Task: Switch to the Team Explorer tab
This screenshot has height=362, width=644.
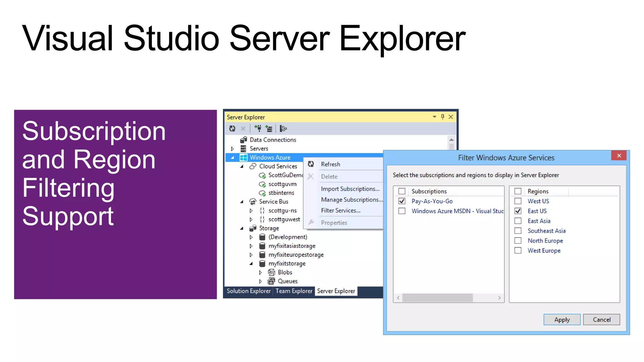Action: tap(294, 291)
